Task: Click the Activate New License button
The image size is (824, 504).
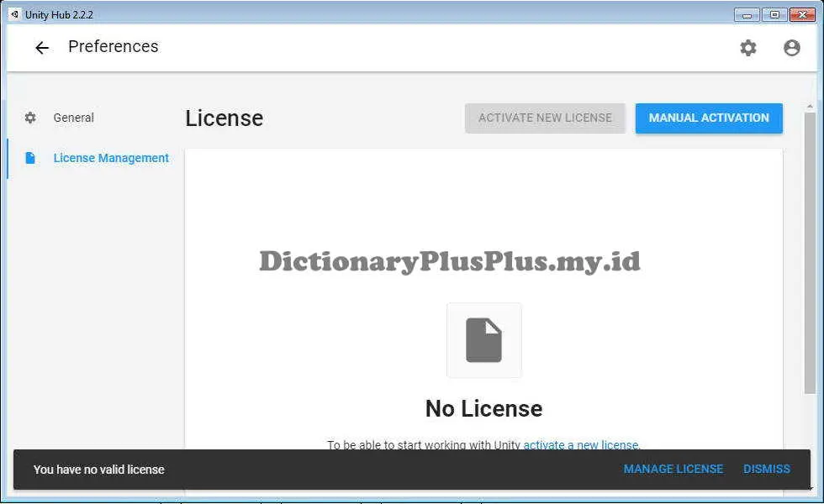Action: tap(545, 118)
